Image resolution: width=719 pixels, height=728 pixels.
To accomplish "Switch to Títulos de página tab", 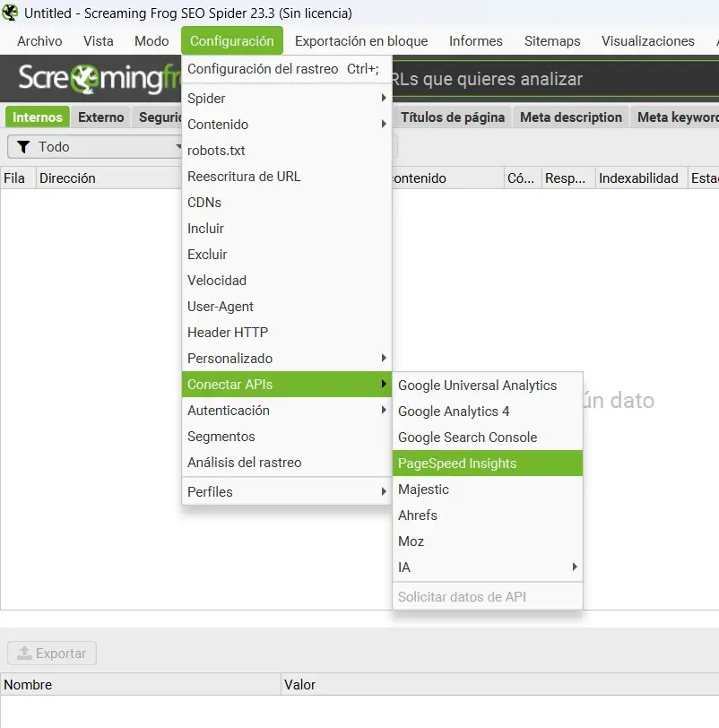I will pos(453,117).
